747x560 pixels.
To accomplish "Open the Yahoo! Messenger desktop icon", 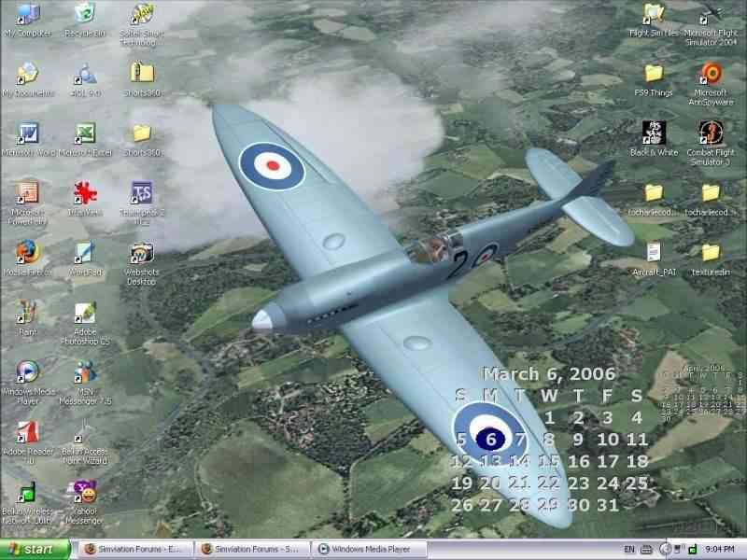I will point(85,492).
